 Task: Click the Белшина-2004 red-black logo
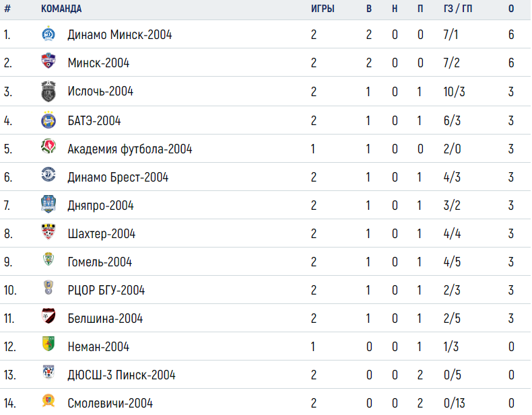48,315
